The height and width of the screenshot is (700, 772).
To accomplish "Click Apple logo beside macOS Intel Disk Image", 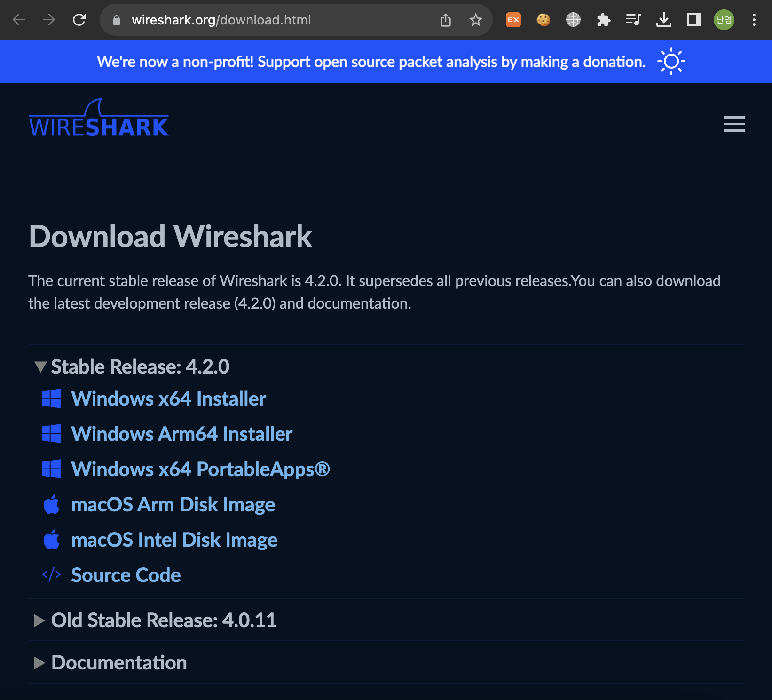I will pyautogui.click(x=51, y=539).
